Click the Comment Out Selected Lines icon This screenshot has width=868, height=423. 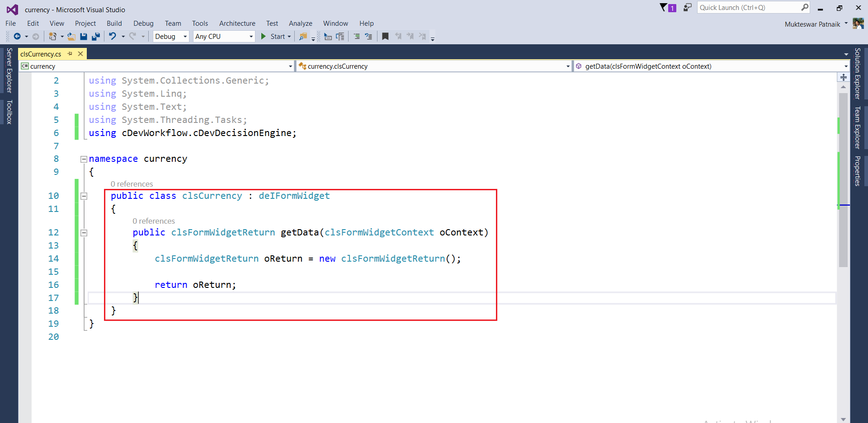coord(357,37)
